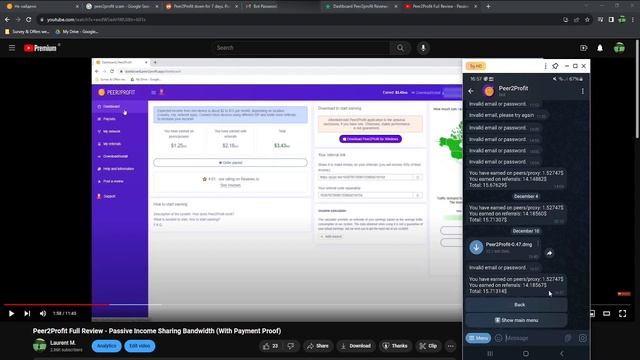The image size is (640, 360).
Task: Open the Analytics button
Action: pos(107,346)
